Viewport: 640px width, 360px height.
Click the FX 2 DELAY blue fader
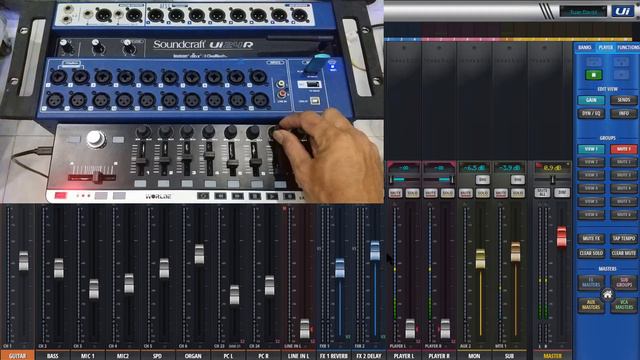pyautogui.click(x=375, y=251)
